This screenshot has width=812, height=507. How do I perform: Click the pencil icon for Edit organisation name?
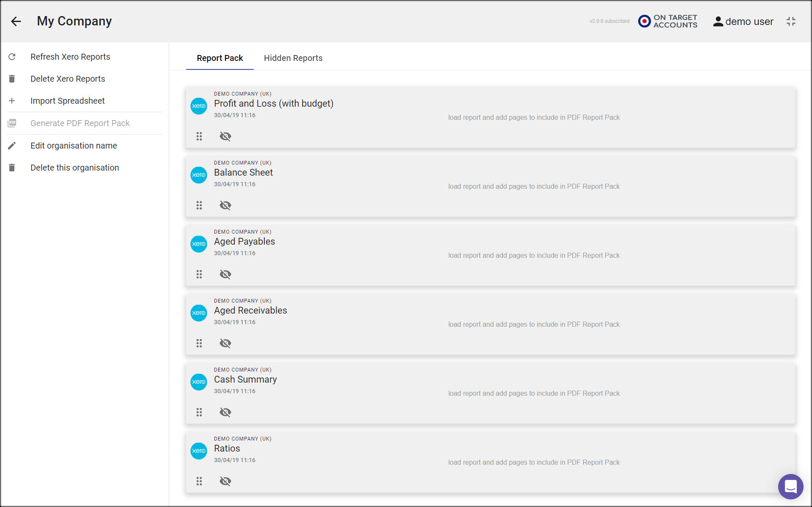pyautogui.click(x=12, y=146)
